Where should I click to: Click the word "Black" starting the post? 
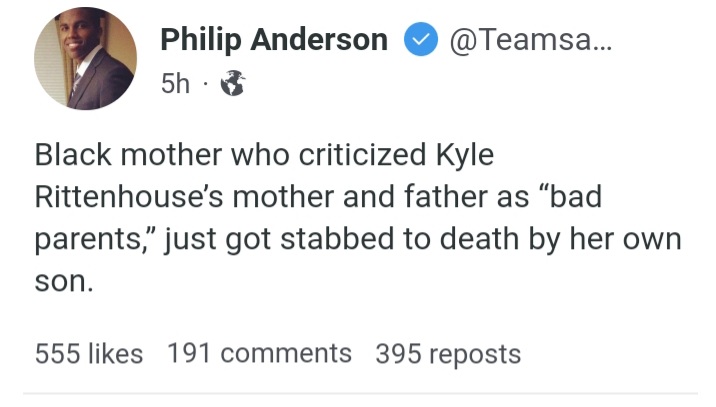(x=72, y=157)
